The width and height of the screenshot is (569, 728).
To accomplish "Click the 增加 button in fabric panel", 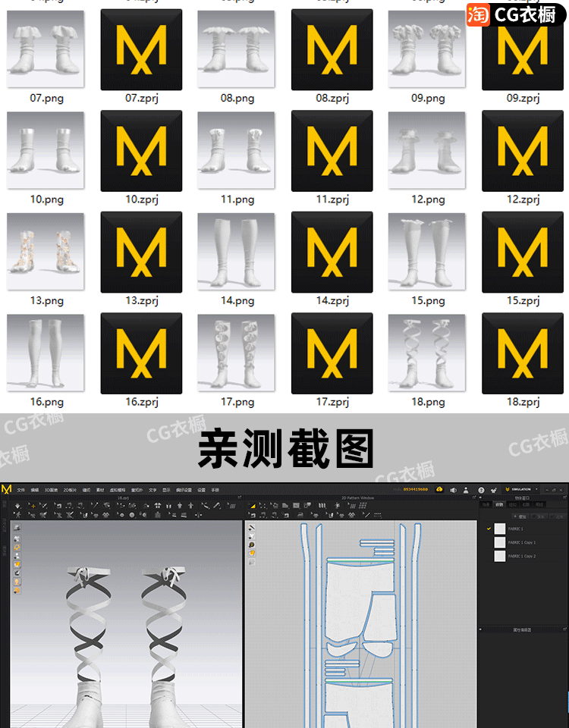I will (x=520, y=516).
